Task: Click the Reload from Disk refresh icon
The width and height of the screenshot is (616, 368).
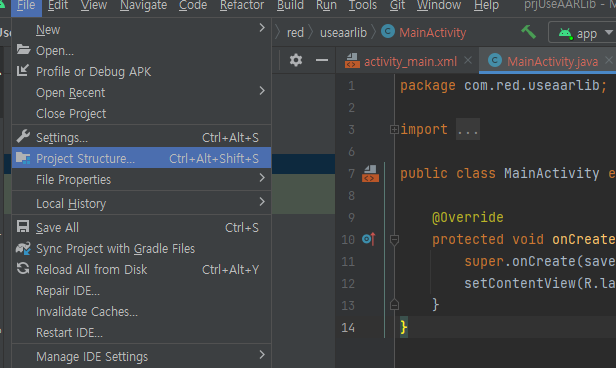Action: pyautogui.click(x=23, y=269)
